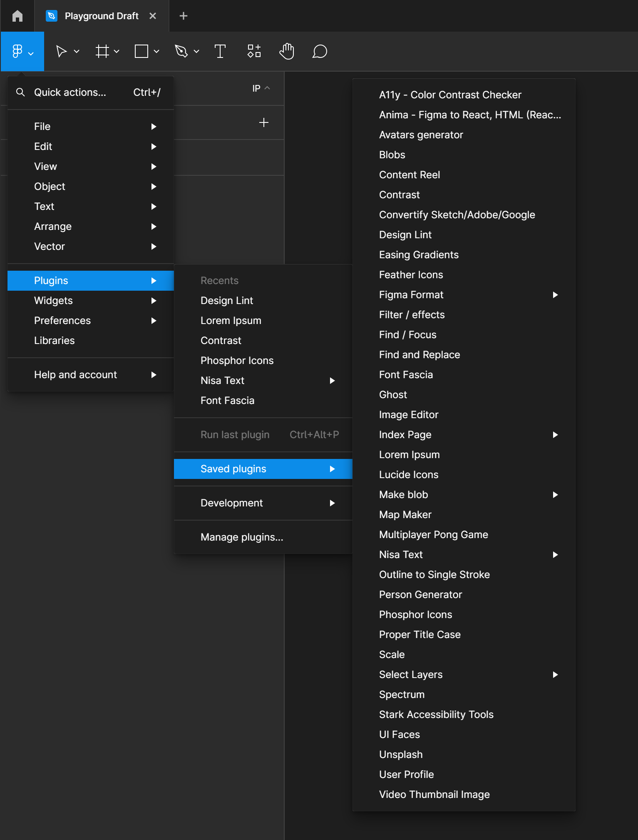
Task: Add a new page with plus icon
Action: point(264,122)
